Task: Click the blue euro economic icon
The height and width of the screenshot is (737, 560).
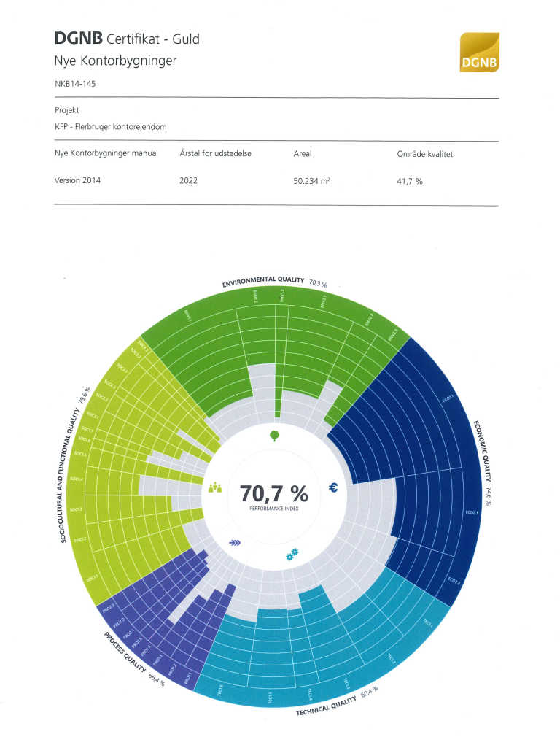Action: point(333,488)
